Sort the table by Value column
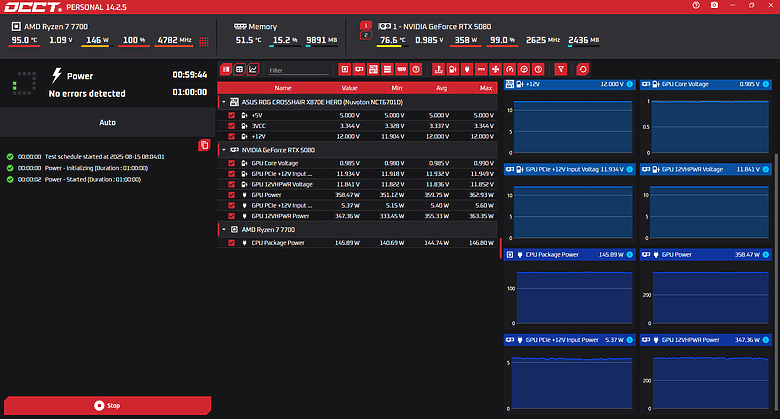This screenshot has width=780, height=419. (x=349, y=88)
